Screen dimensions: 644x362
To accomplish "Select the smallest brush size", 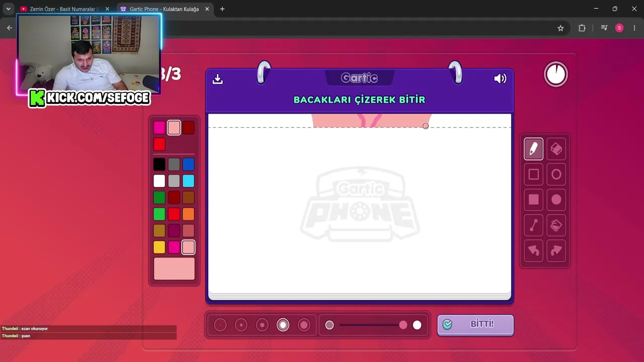I will pyautogui.click(x=220, y=325).
